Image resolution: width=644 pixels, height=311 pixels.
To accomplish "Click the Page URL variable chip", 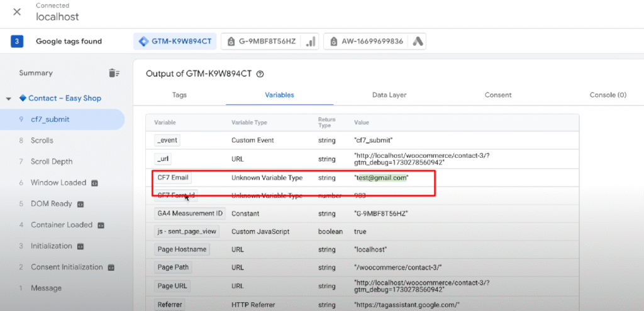I will pyautogui.click(x=172, y=286).
